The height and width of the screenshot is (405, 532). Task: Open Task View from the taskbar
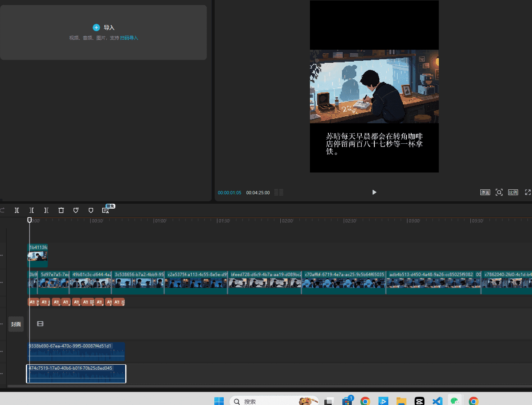328,401
